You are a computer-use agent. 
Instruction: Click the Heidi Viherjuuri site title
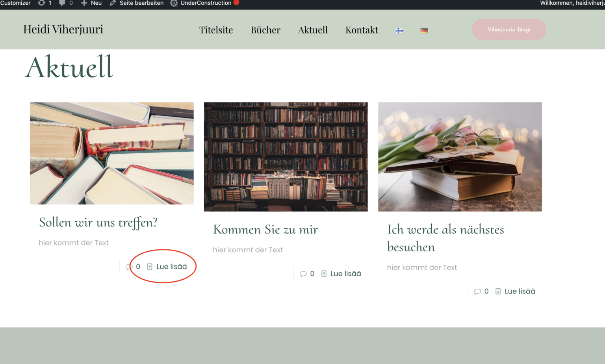pyautogui.click(x=63, y=29)
